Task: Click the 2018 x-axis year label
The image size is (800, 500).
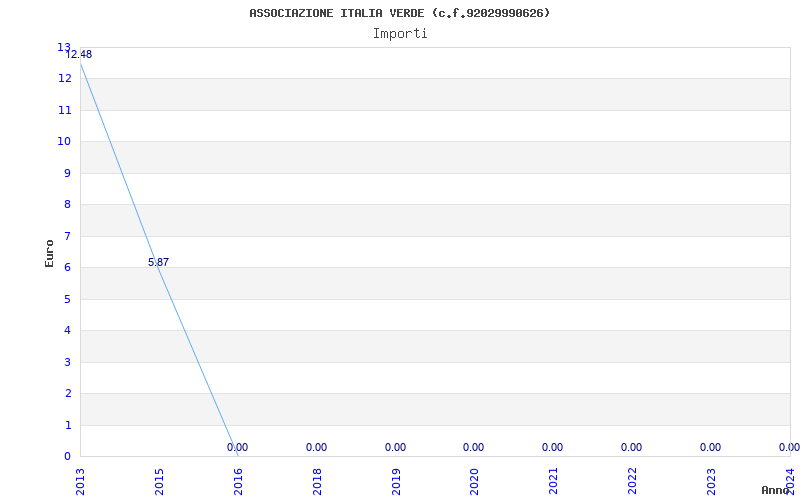Action: point(317,482)
